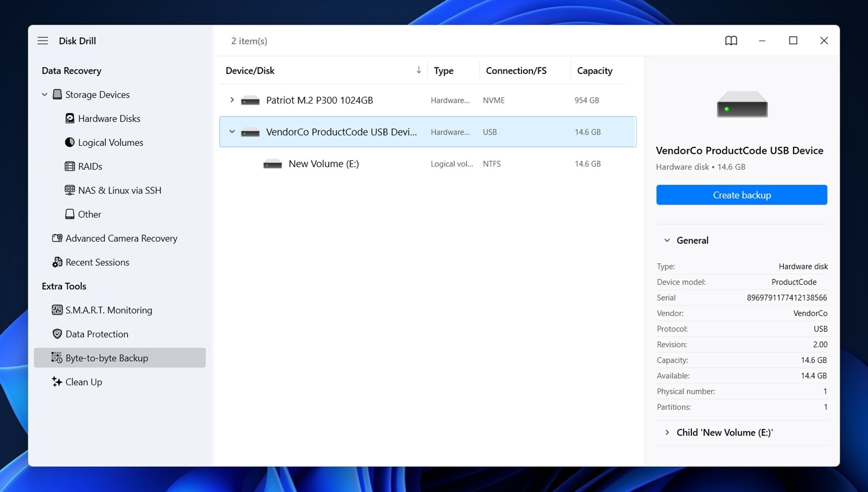This screenshot has height=492, width=868.
Task: Expand the Patriot M.2 P300 disk row
Action: coord(232,100)
